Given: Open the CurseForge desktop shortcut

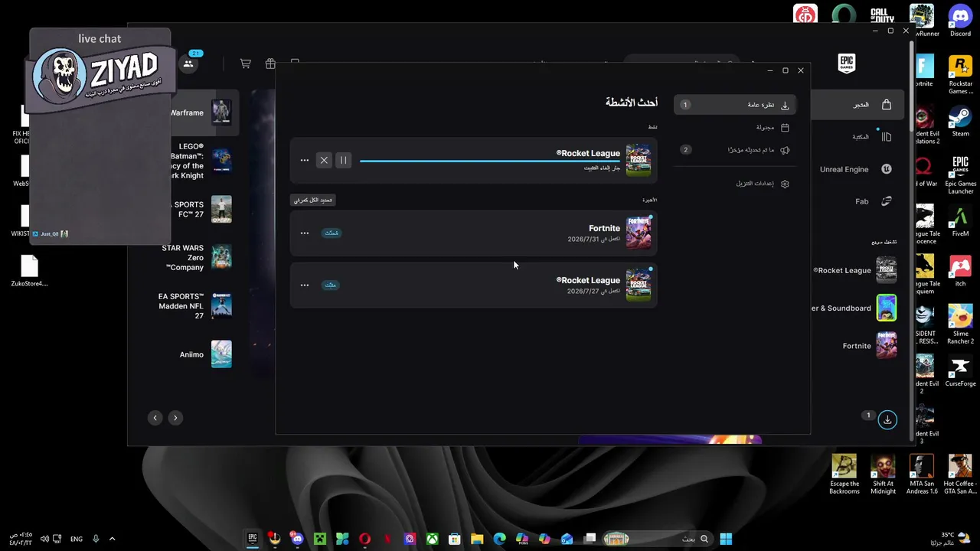Looking at the screenshot, I should pyautogui.click(x=960, y=371).
